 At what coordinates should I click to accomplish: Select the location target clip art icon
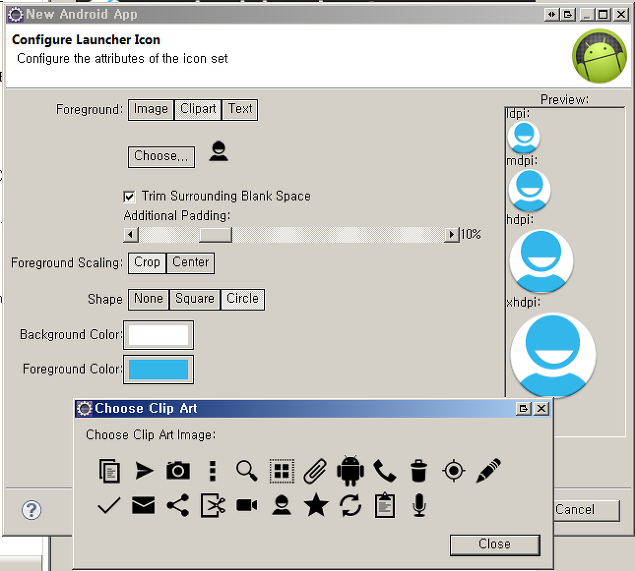click(454, 471)
